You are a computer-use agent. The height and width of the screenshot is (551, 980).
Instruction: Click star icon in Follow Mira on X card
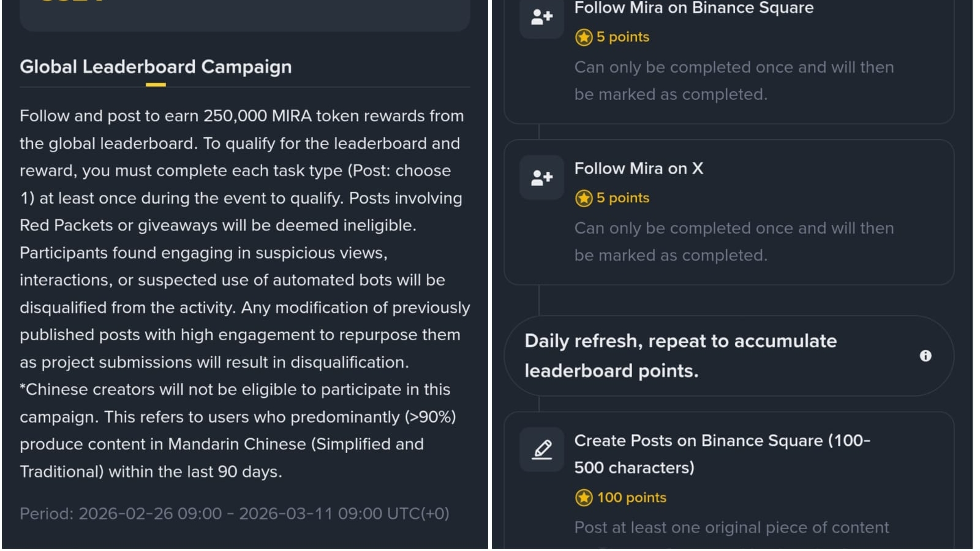583,198
